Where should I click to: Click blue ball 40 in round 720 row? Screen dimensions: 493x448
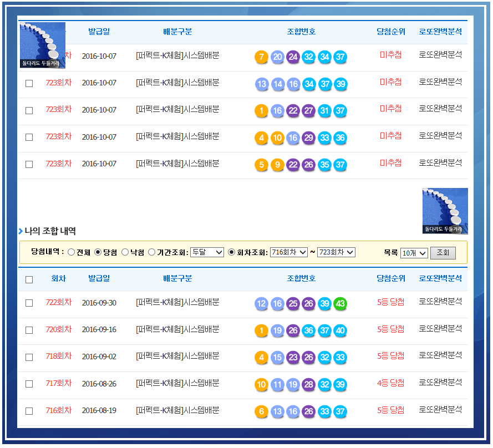click(340, 331)
